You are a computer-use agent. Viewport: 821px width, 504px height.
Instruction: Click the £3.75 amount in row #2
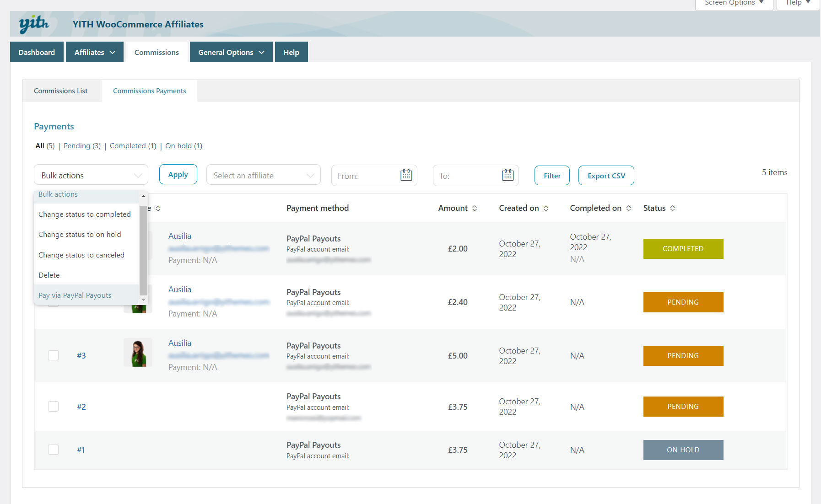tap(458, 407)
